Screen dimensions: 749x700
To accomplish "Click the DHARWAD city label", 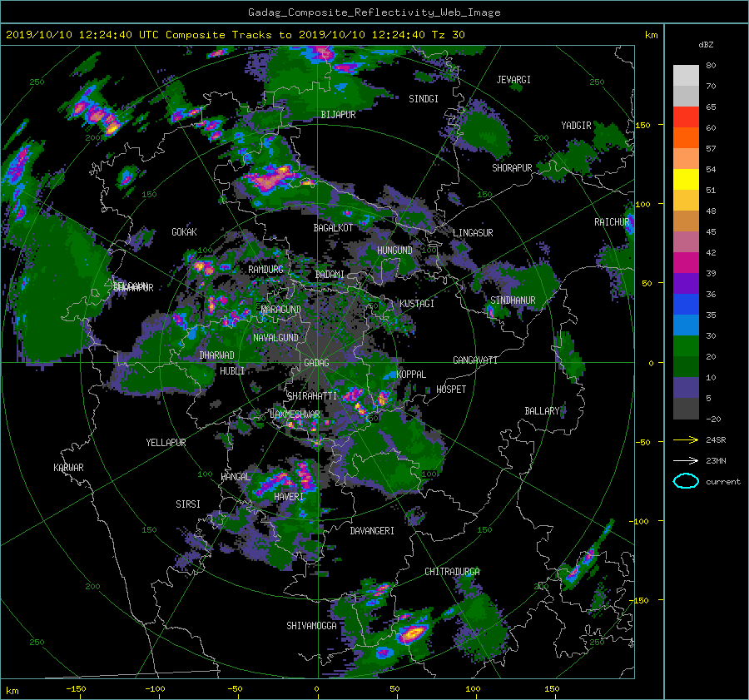I will pyautogui.click(x=217, y=355).
